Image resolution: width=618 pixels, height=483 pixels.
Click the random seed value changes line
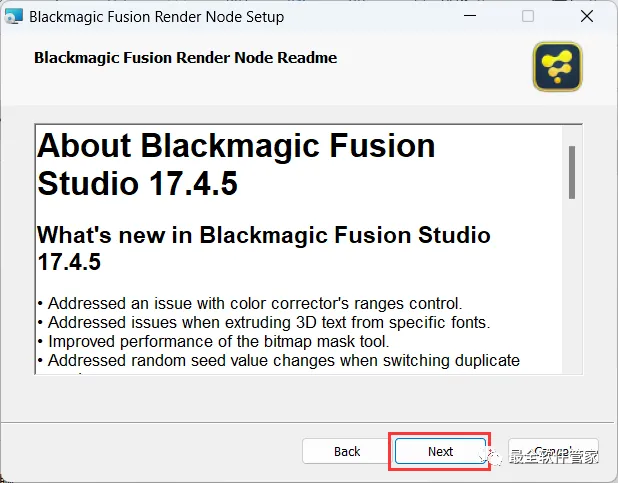click(x=279, y=360)
